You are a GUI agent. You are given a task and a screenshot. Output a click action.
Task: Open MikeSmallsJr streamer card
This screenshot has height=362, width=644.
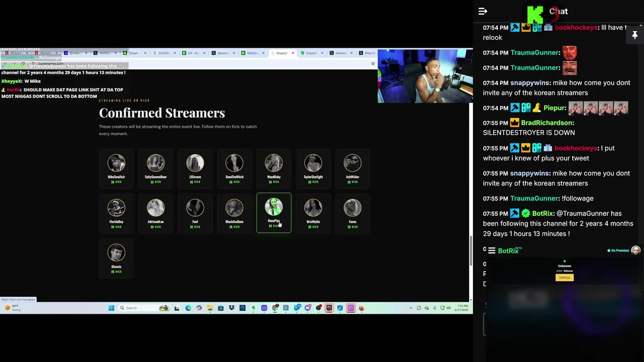[x=116, y=169]
